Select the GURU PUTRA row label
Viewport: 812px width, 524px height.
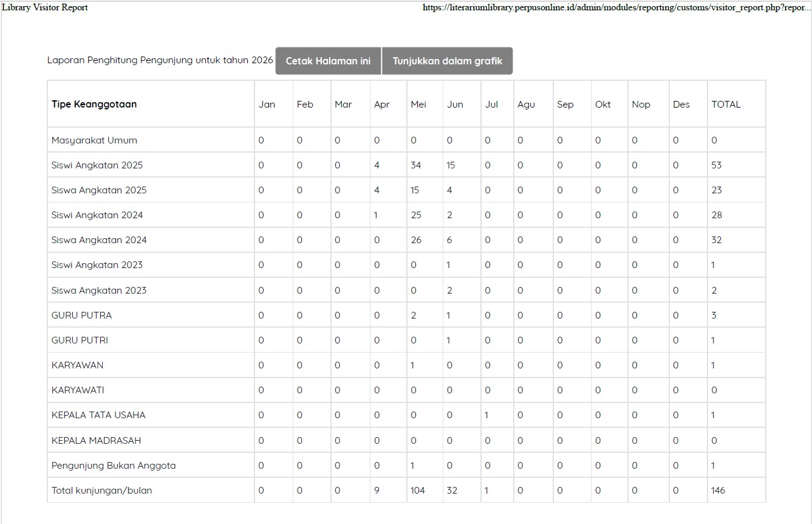[x=81, y=315]
